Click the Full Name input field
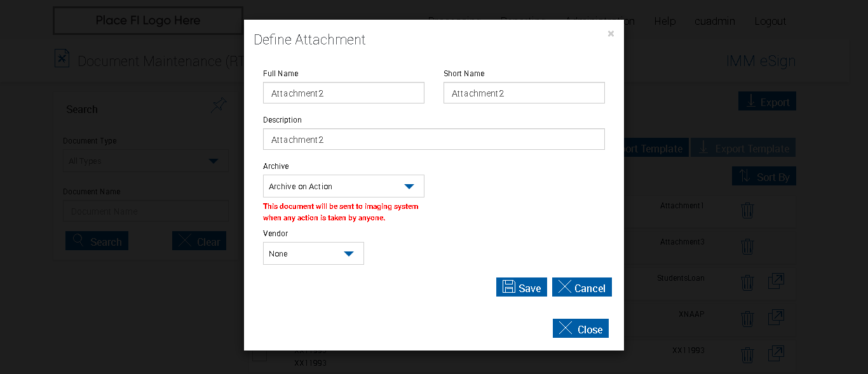The image size is (868, 374). tap(343, 93)
